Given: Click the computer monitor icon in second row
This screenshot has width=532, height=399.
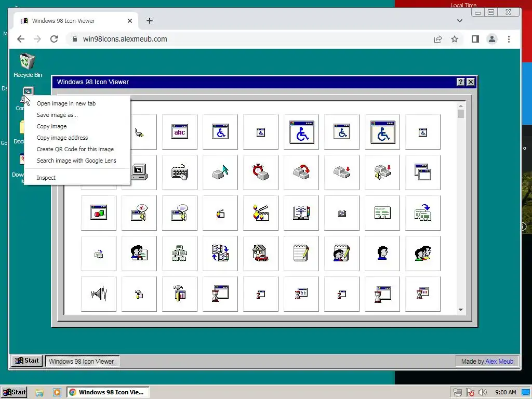Looking at the screenshot, I should [x=139, y=172].
